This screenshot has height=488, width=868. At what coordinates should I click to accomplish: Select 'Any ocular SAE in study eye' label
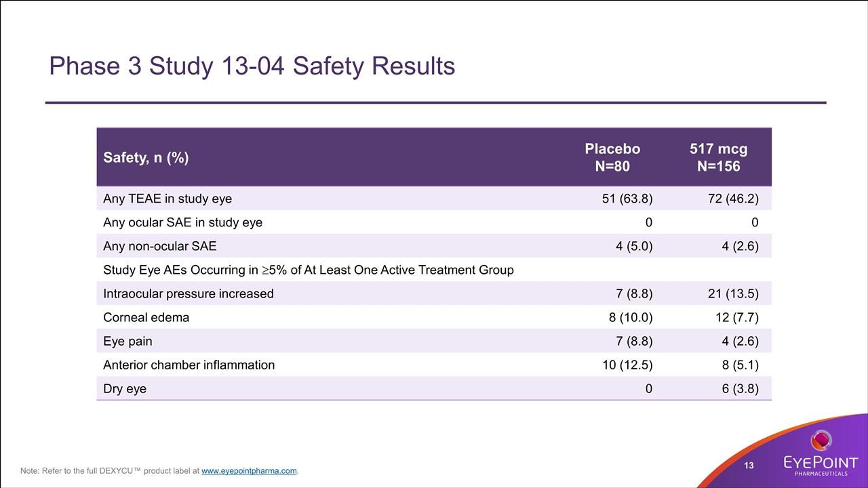[x=182, y=222]
